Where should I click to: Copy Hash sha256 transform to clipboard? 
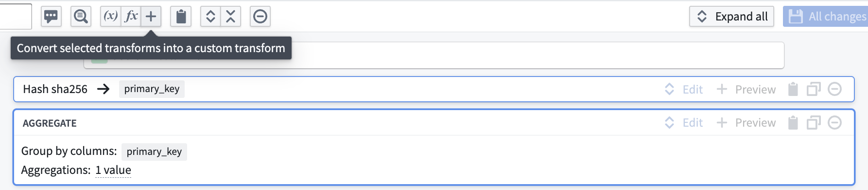pos(793,89)
